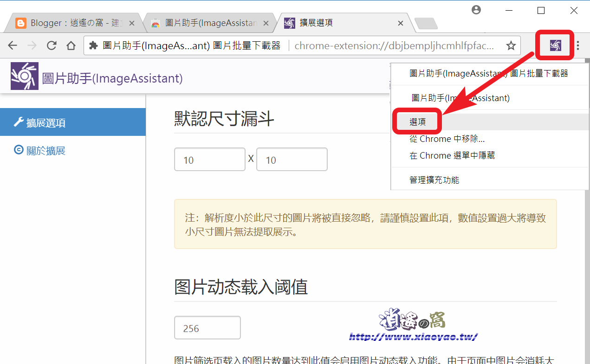Bookmark this page with the star
This screenshot has height=364, width=590.
[x=511, y=45]
